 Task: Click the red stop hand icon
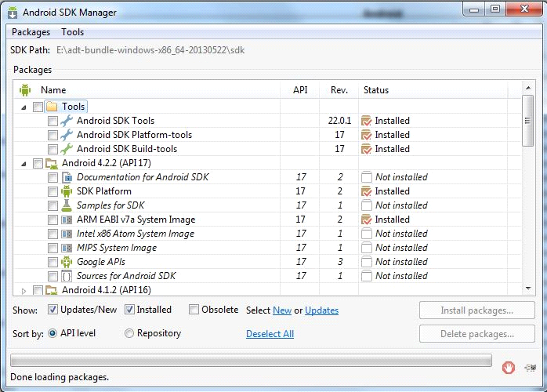point(509,367)
